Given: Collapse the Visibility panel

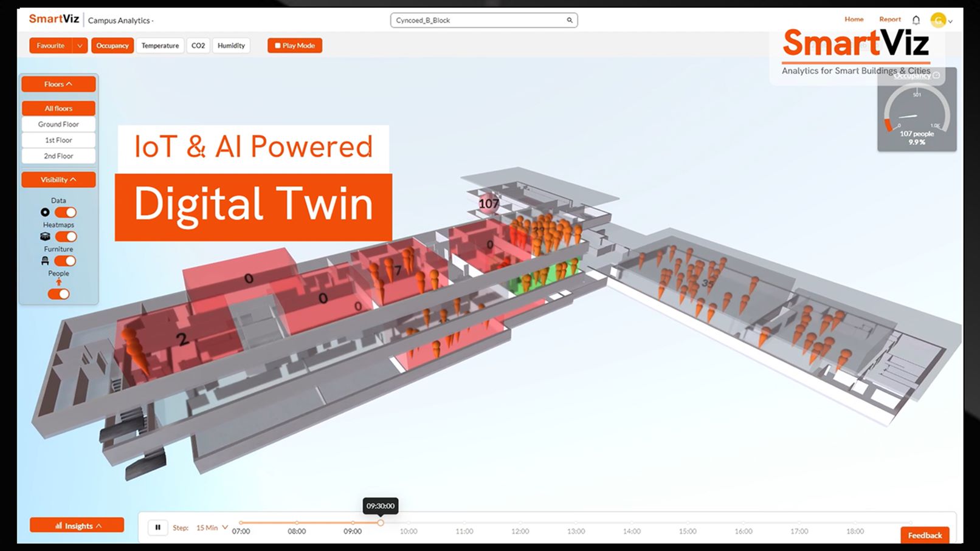Looking at the screenshot, I should point(58,179).
